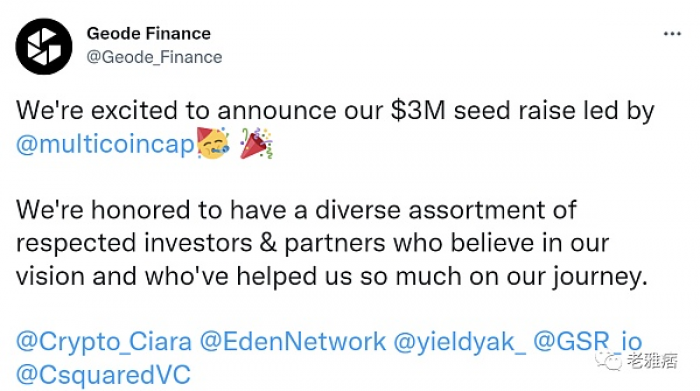The image size is (700, 391).
Task: Open the @Crypto_Ciara mention
Action: 104,342
